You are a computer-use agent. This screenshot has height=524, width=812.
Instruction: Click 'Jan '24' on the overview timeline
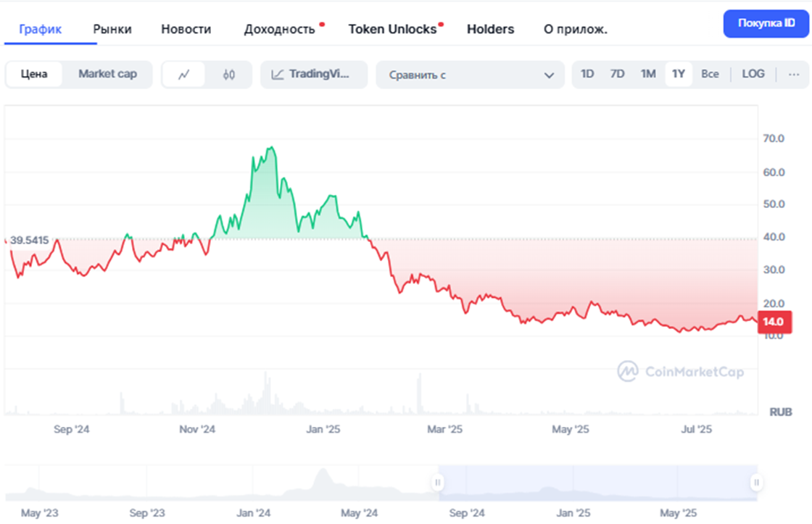pyautogui.click(x=253, y=513)
